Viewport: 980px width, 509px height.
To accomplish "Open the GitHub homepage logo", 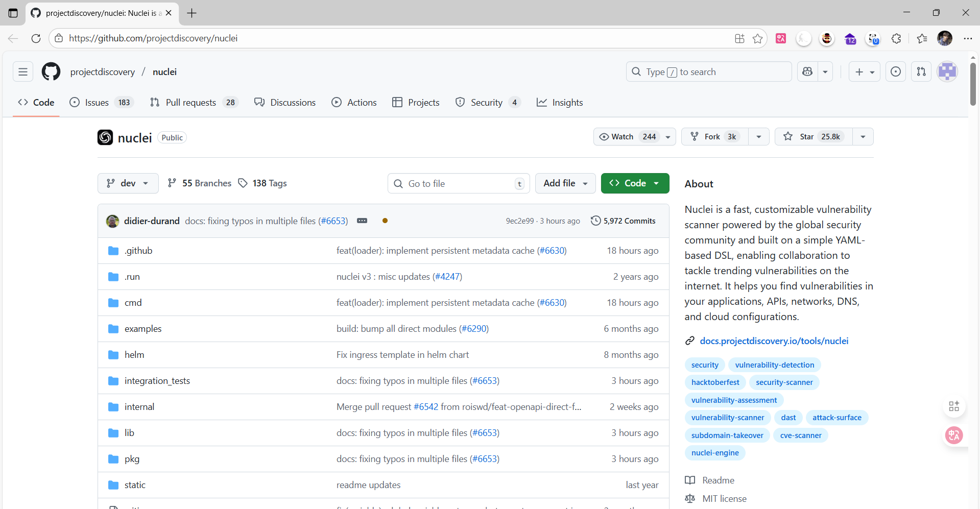I will (51, 72).
